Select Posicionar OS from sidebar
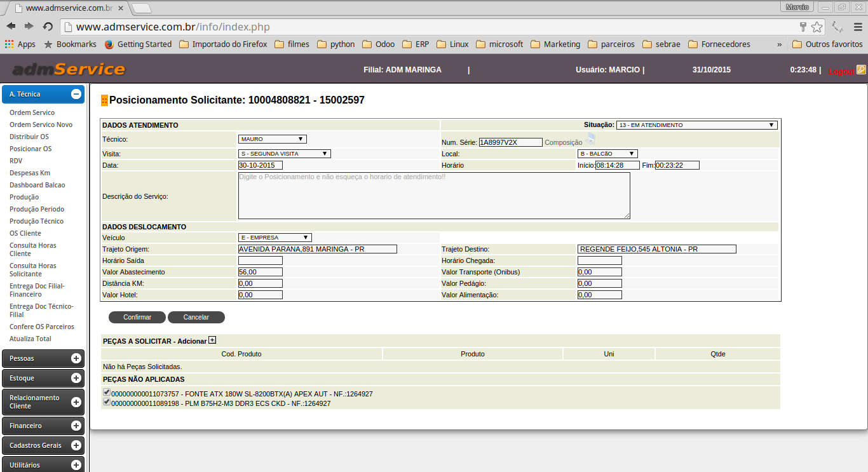This screenshot has height=472, width=868. [31, 149]
